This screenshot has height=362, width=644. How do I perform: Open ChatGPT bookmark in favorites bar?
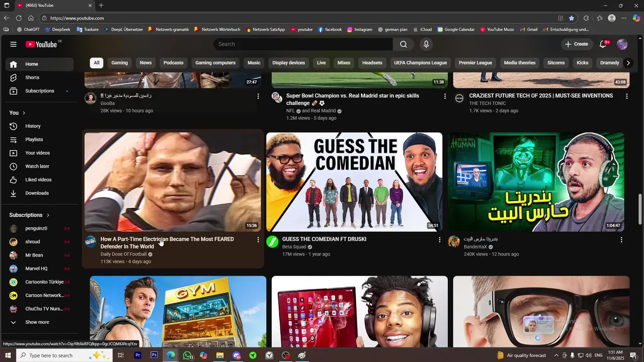(x=28, y=30)
